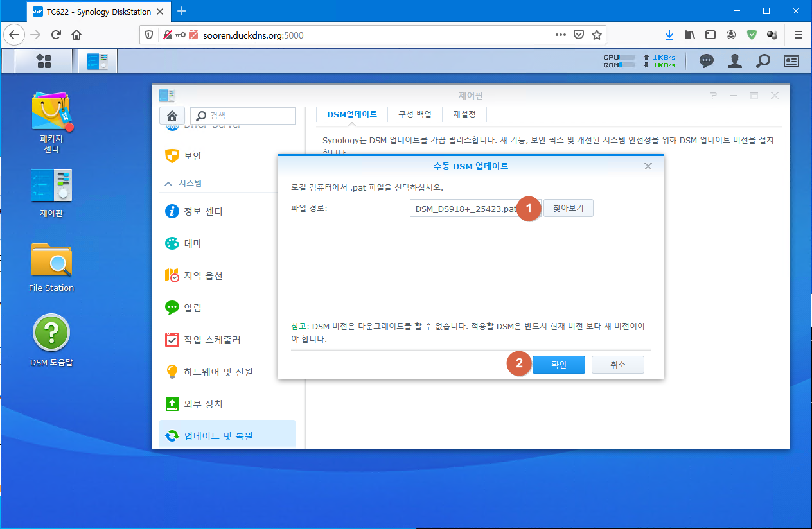Screen dimensions: 812x529
Task: Open Firefox downloads arrow icon
Action: (x=669, y=35)
